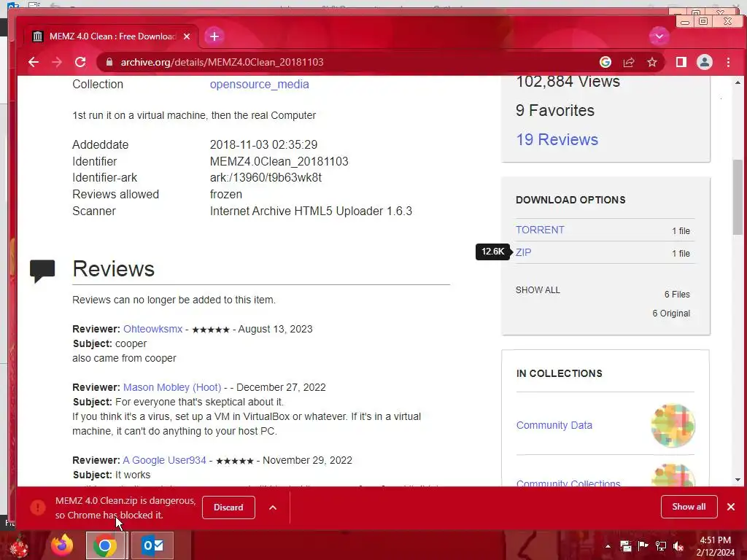The height and width of the screenshot is (560, 747).
Task: Click the Start button ornament
Action: coord(19,547)
